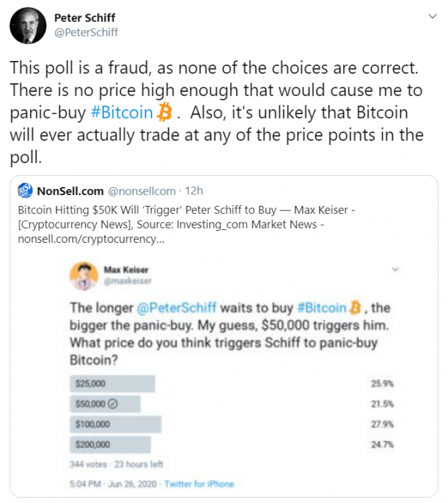Open the Max Keiser tweet chevron menu
Image resolution: width=448 pixels, height=503 pixels.
tap(396, 270)
